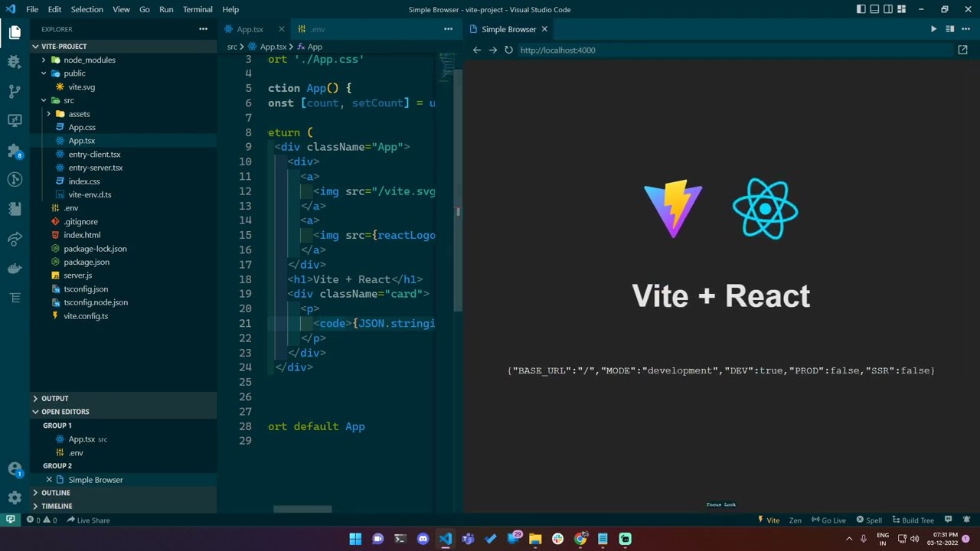Open the Help menu
980x551 pixels.
pyautogui.click(x=230, y=9)
